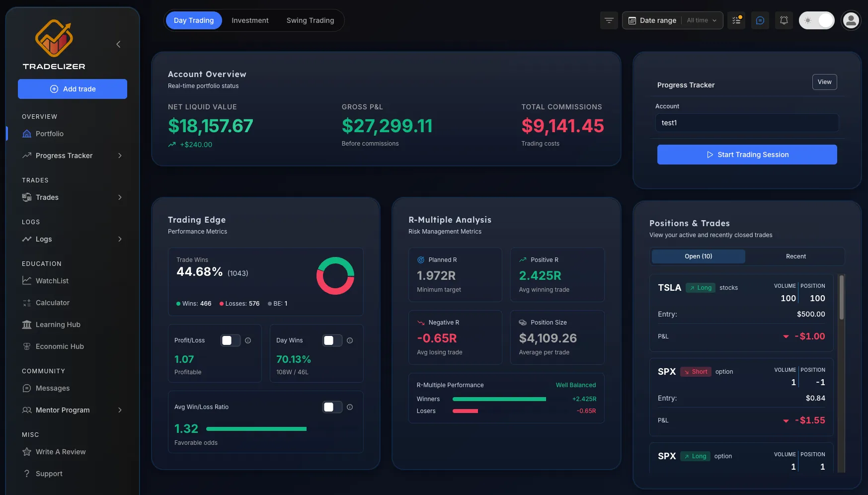Click Start Trading Session button
This screenshot has height=495, width=868.
click(x=747, y=155)
